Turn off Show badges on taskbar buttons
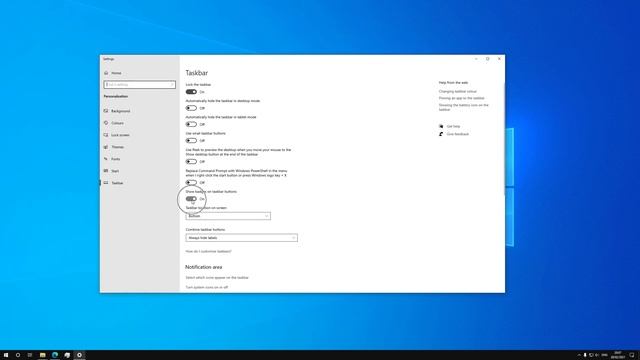Screen dimensions: 640x360 point(191,199)
